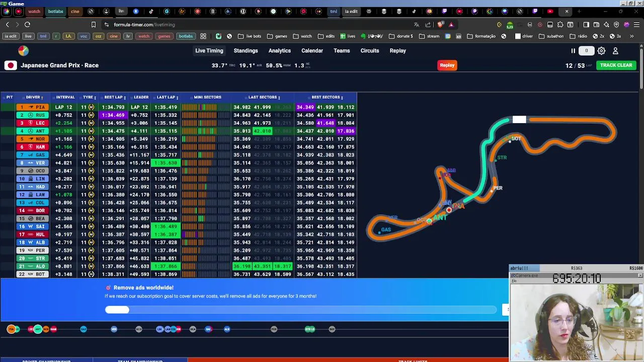Click the PER marker on the bottom gap strip
Viewport: 644px width, 362px height.
[274, 329]
